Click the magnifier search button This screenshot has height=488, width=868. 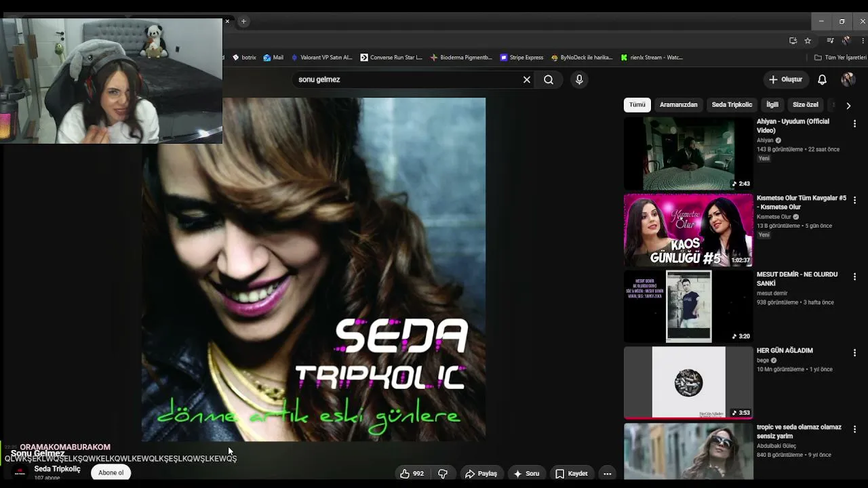tap(549, 79)
